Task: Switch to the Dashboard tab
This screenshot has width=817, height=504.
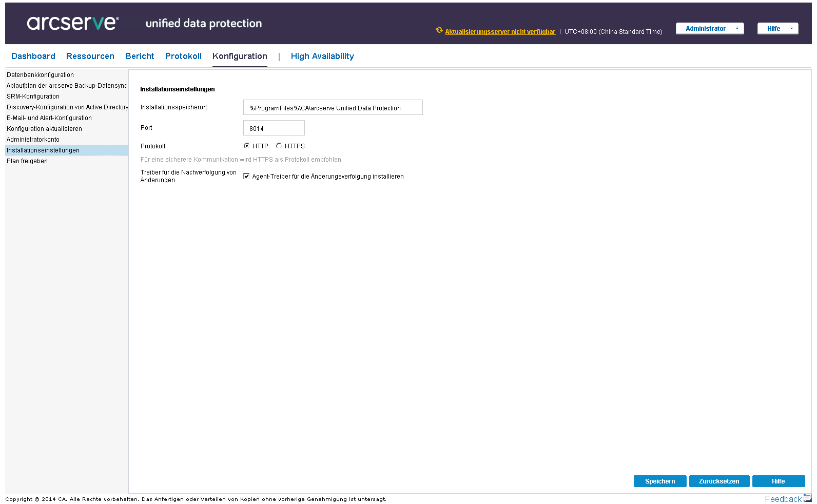Action: (33, 56)
